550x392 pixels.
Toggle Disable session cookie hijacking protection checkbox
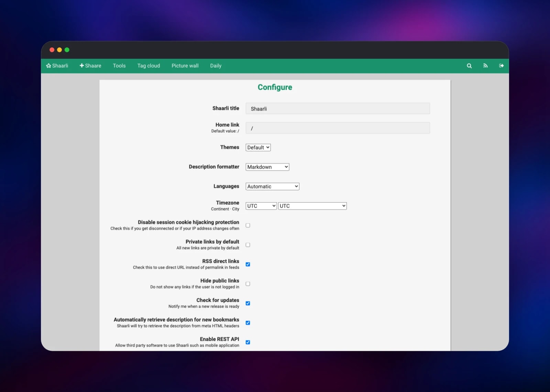[248, 225]
